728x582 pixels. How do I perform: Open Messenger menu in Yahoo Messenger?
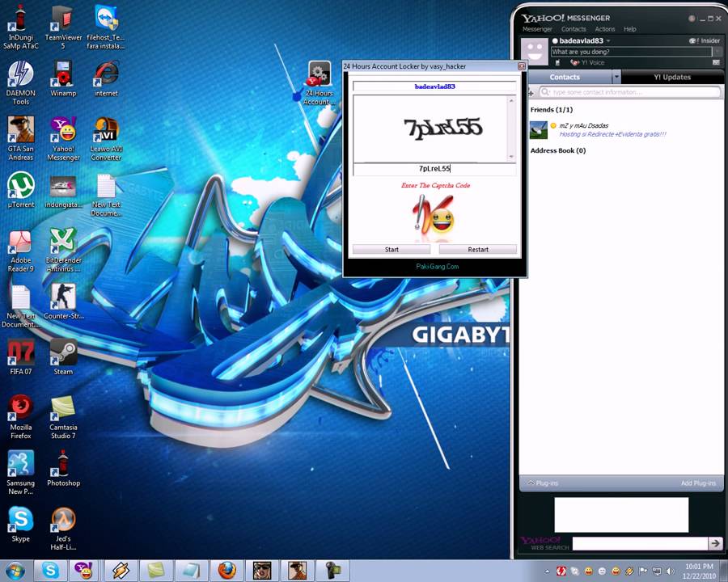(x=537, y=29)
